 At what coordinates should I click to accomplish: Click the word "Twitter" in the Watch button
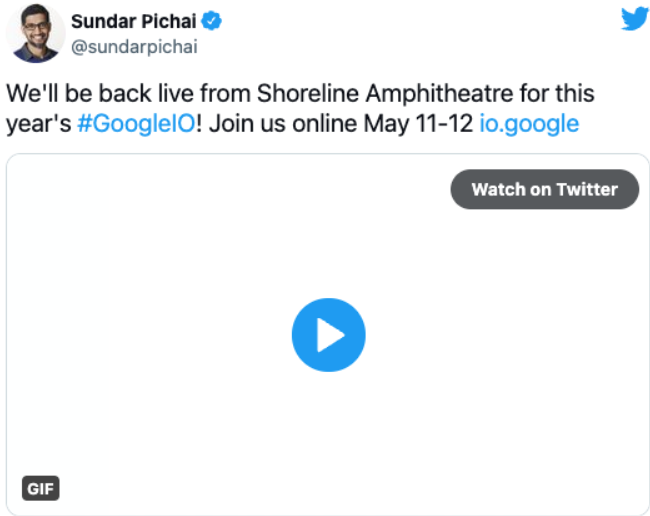(584, 189)
